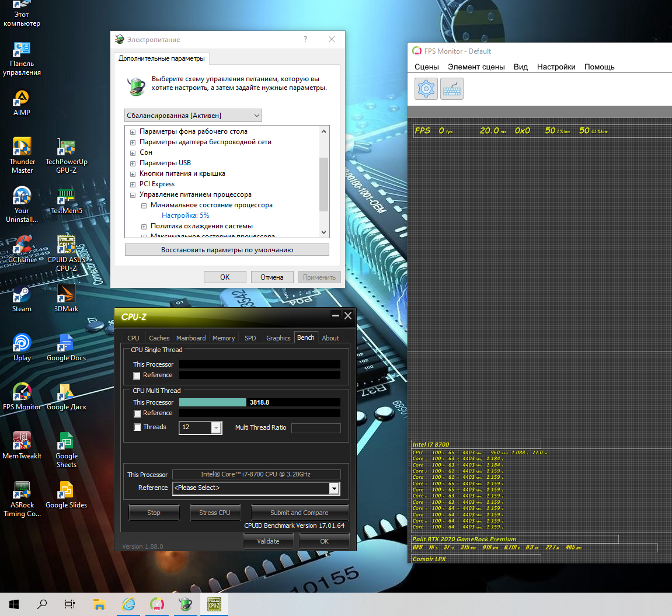This screenshot has width=672, height=616.
Task: Open the Настройки menu in FPS Monitor
Action: coord(556,67)
